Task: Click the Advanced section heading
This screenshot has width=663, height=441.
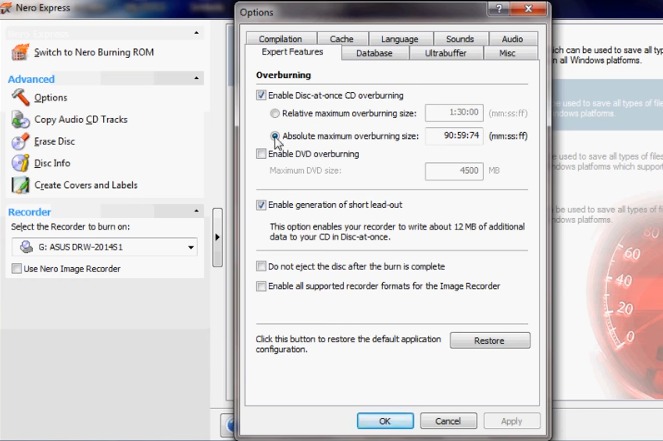Action: click(x=31, y=79)
